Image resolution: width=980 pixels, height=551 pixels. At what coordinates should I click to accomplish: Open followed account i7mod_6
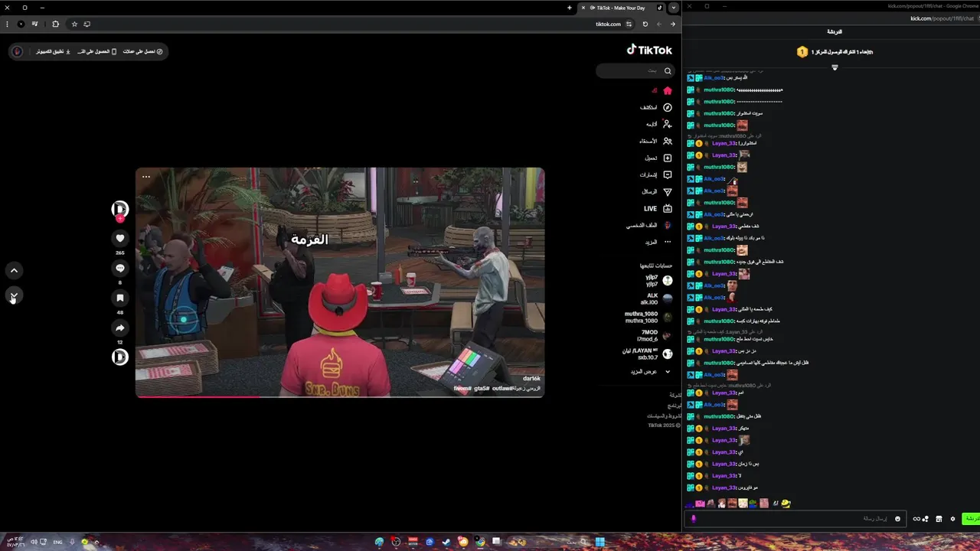click(655, 336)
